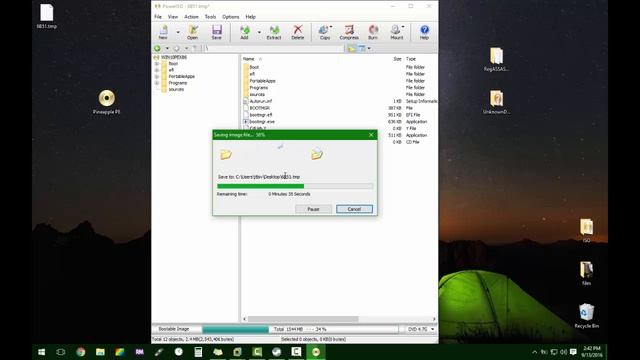The height and width of the screenshot is (360, 640).
Task: Click the Add files toolbar icon
Action: [244, 32]
